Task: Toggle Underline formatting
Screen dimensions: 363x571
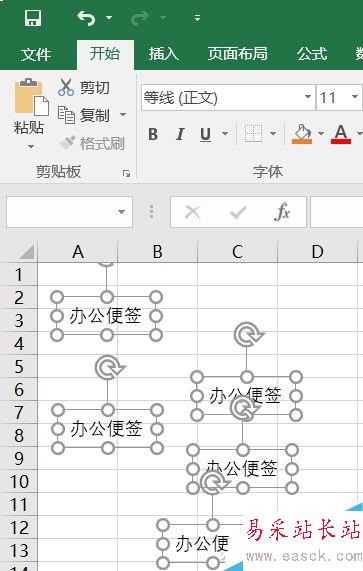Action: coord(206,134)
